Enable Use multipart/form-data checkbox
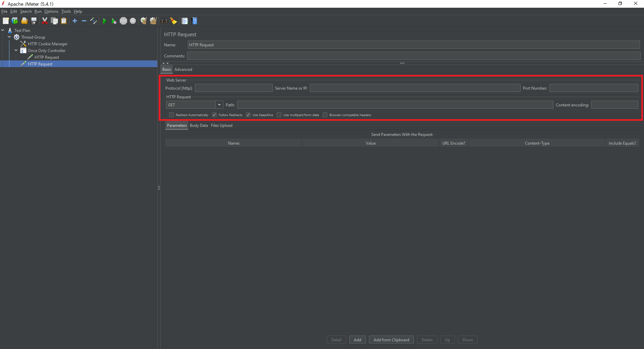The height and width of the screenshot is (349, 644). point(279,115)
